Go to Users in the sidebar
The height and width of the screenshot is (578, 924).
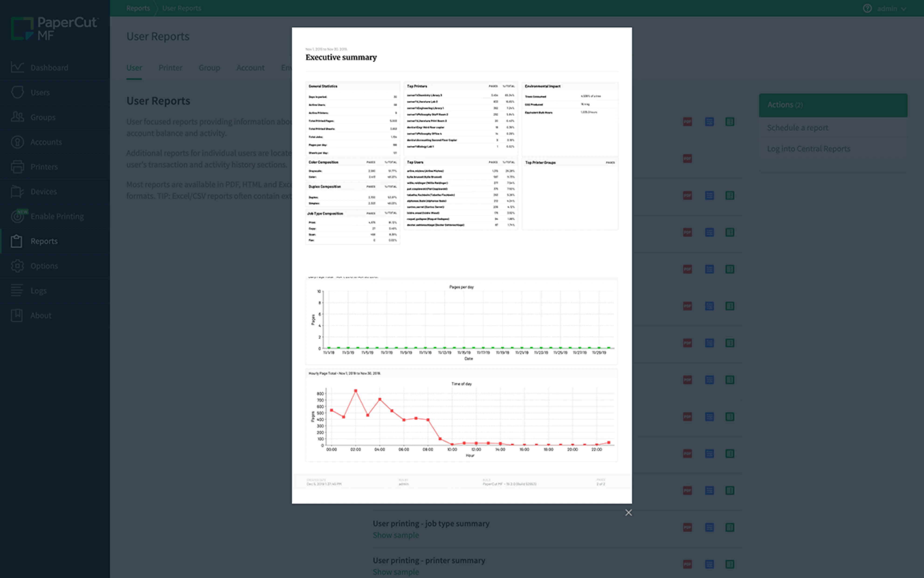40,93
